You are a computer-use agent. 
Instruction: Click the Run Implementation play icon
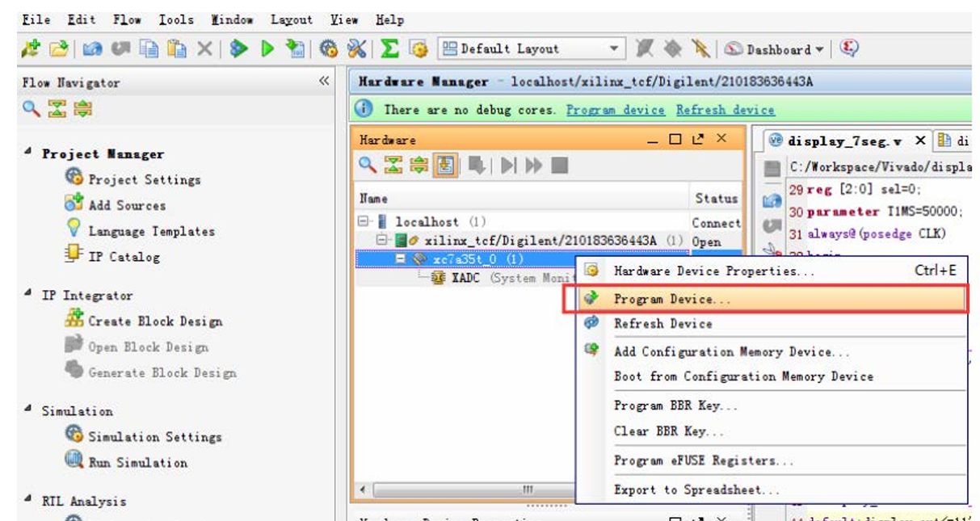coord(267,49)
